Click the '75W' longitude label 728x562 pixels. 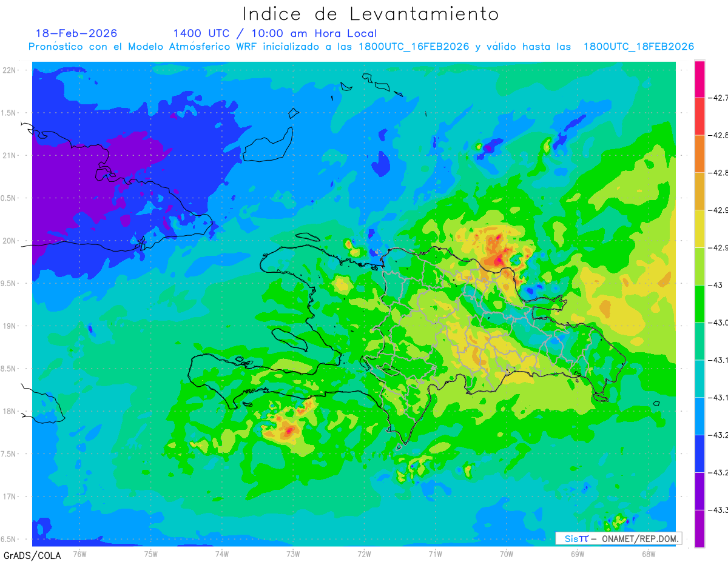click(150, 554)
